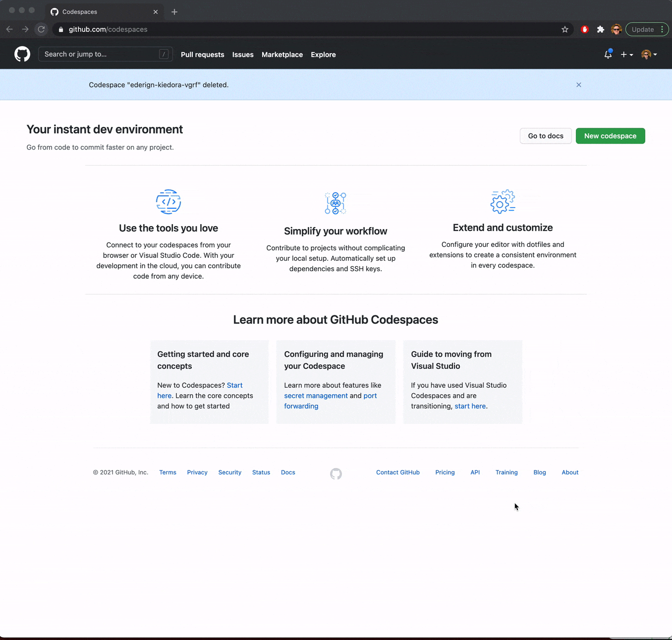
Task: Bookmark this page with the star icon
Action: 564,29
